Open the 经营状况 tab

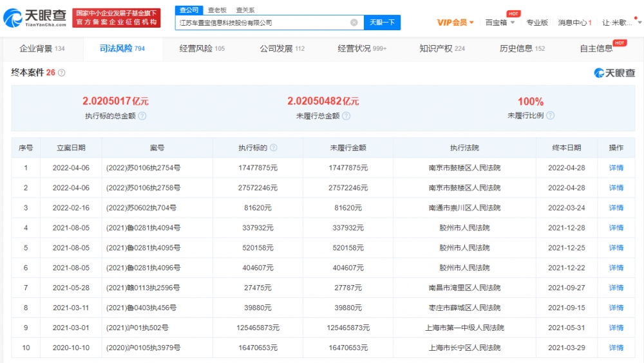(362, 48)
